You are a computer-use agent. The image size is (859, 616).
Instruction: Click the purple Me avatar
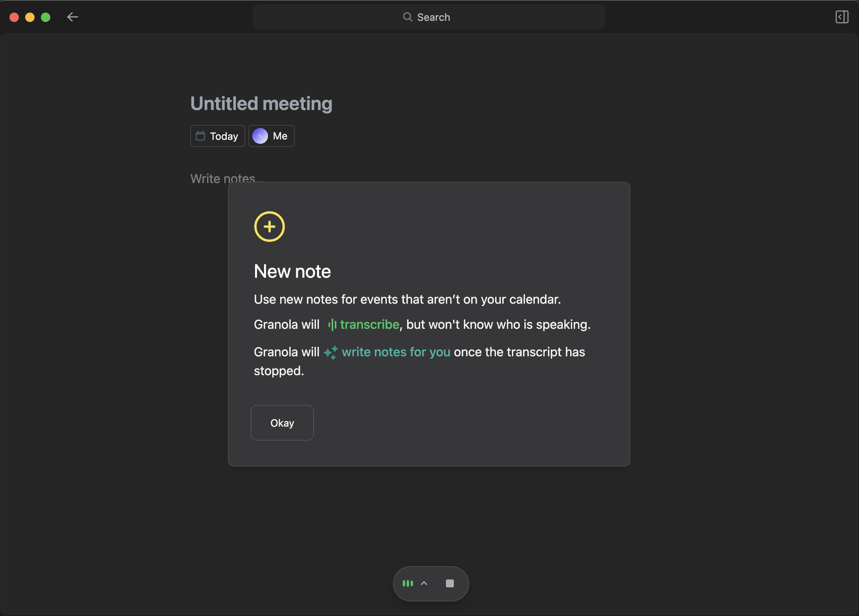point(260,136)
